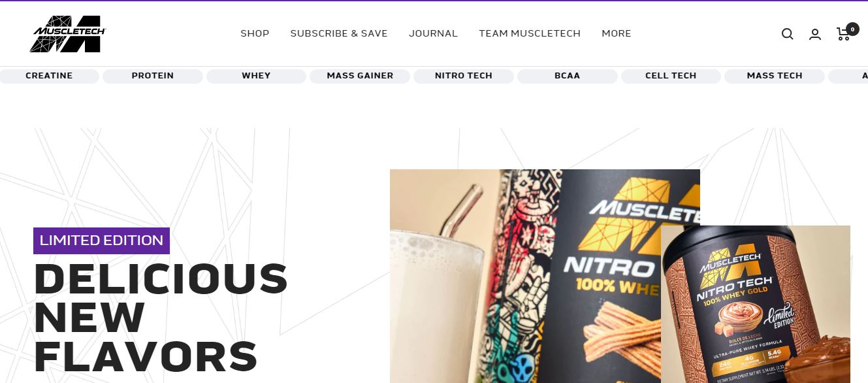This screenshot has height=383, width=868.
Task: Open the CELL TECH category
Action: [671, 76]
